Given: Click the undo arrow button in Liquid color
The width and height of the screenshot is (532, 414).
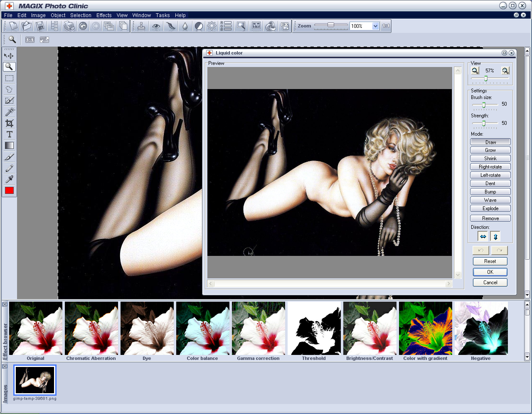Looking at the screenshot, I should 481,250.
